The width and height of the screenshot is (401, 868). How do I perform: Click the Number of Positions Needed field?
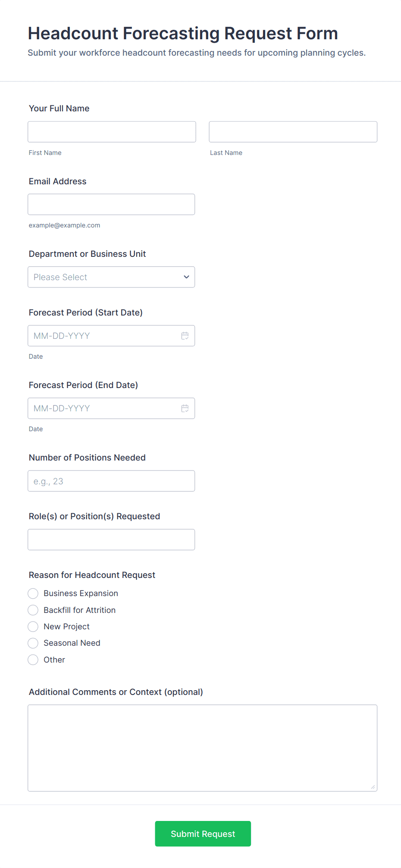click(111, 481)
